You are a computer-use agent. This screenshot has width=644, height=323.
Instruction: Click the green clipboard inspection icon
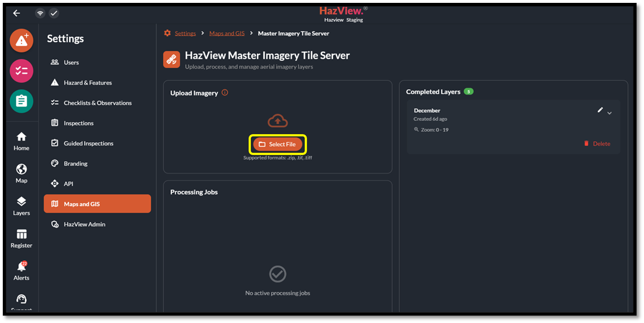pos(21,101)
